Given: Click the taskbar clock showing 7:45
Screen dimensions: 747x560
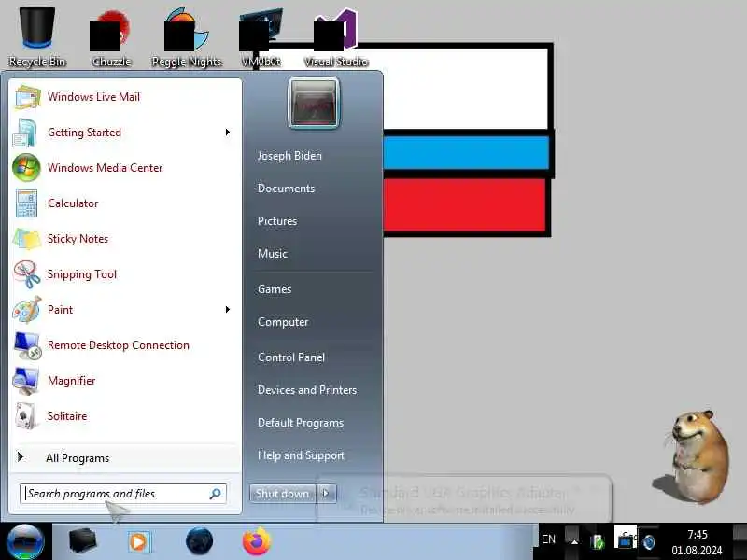Looking at the screenshot, I should tap(697, 542).
